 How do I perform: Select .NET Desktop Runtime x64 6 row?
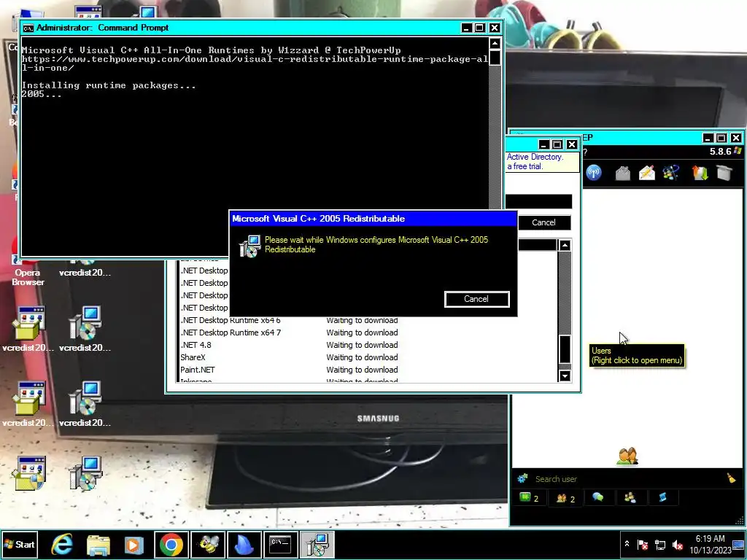367,320
